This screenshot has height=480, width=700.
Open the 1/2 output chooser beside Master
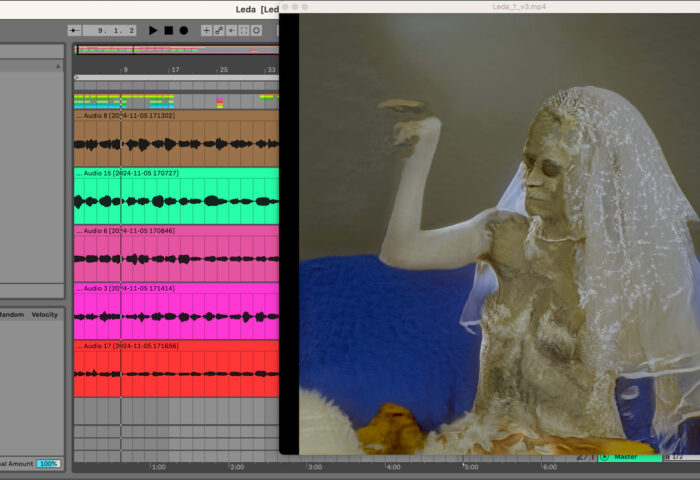pos(681,457)
